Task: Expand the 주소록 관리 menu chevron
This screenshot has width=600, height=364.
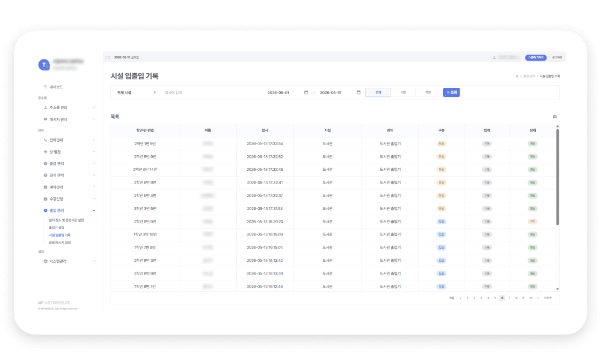Action: pyautogui.click(x=94, y=108)
